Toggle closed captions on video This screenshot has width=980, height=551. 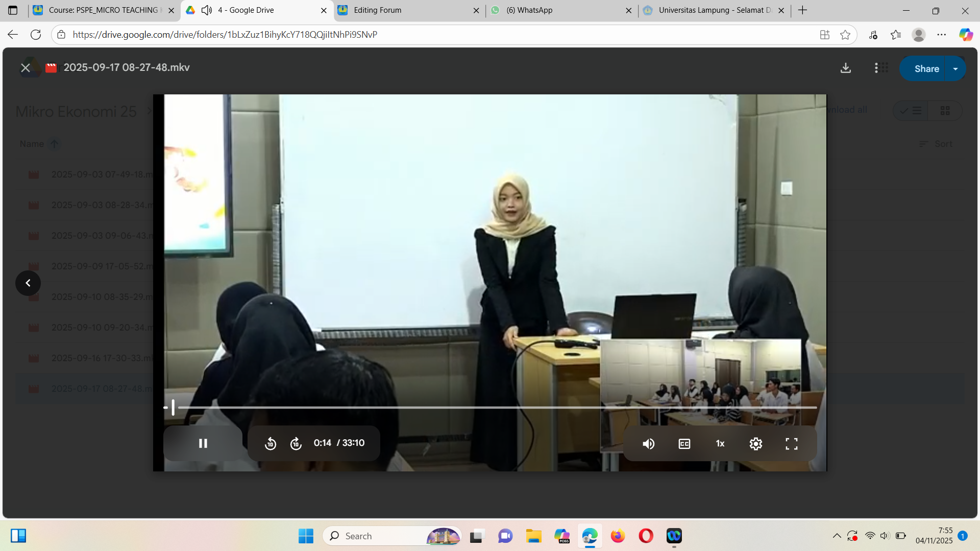(x=684, y=444)
